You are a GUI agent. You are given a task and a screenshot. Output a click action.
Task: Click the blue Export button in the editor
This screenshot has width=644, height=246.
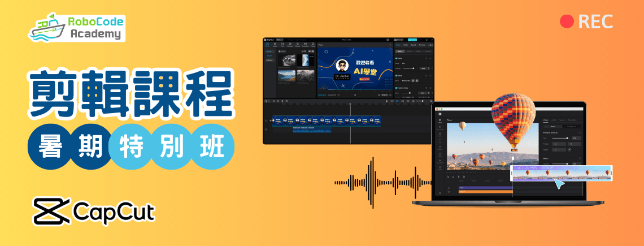tap(412, 40)
